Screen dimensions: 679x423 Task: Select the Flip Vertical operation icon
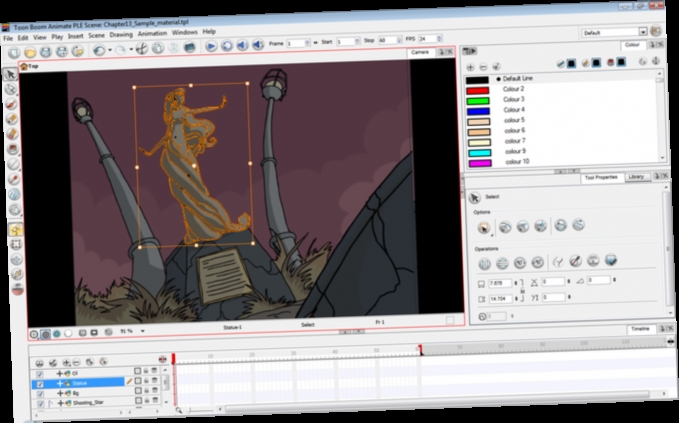pos(502,263)
